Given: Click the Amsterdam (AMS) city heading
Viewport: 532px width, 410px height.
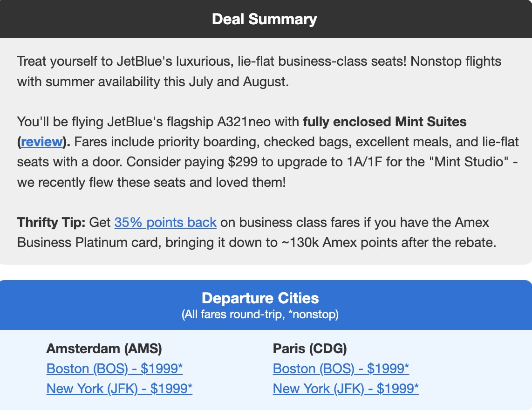Looking at the screenshot, I should tap(104, 348).
